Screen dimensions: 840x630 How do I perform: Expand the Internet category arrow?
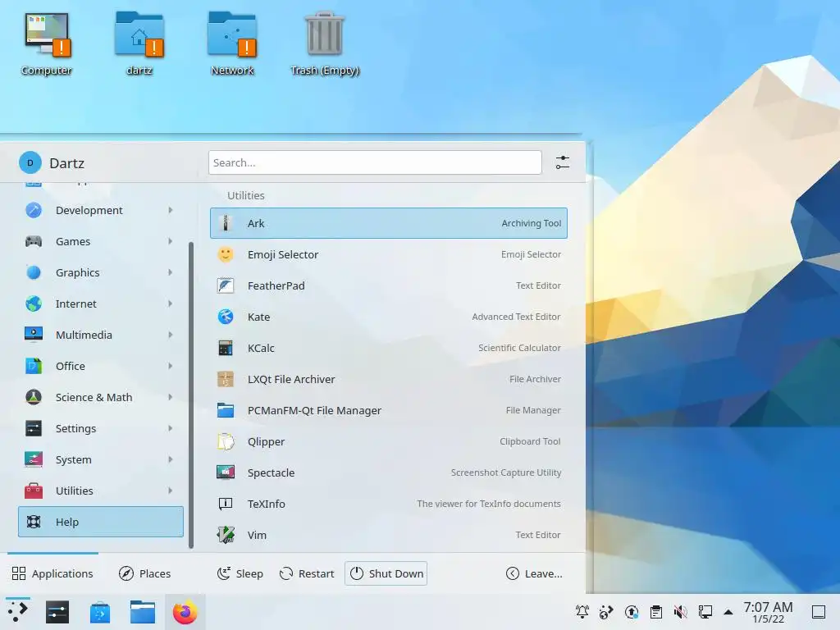171,304
